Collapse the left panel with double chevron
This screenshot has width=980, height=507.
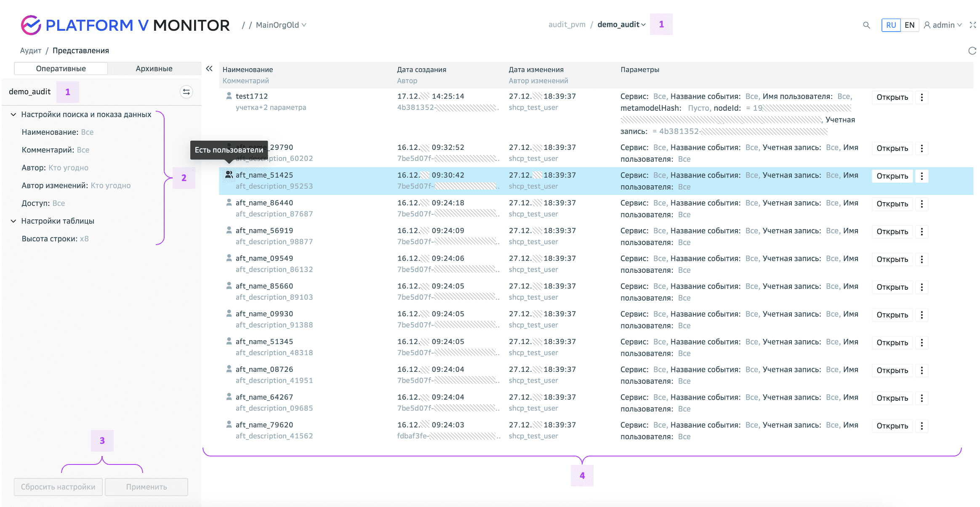pos(209,69)
